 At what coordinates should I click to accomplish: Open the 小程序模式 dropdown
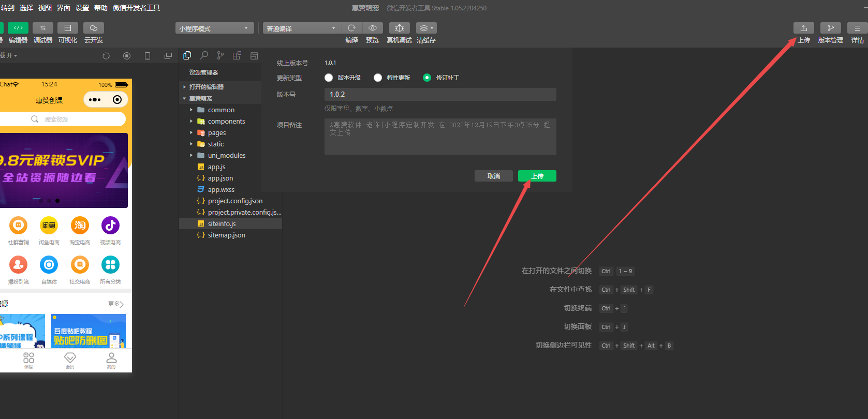click(214, 28)
